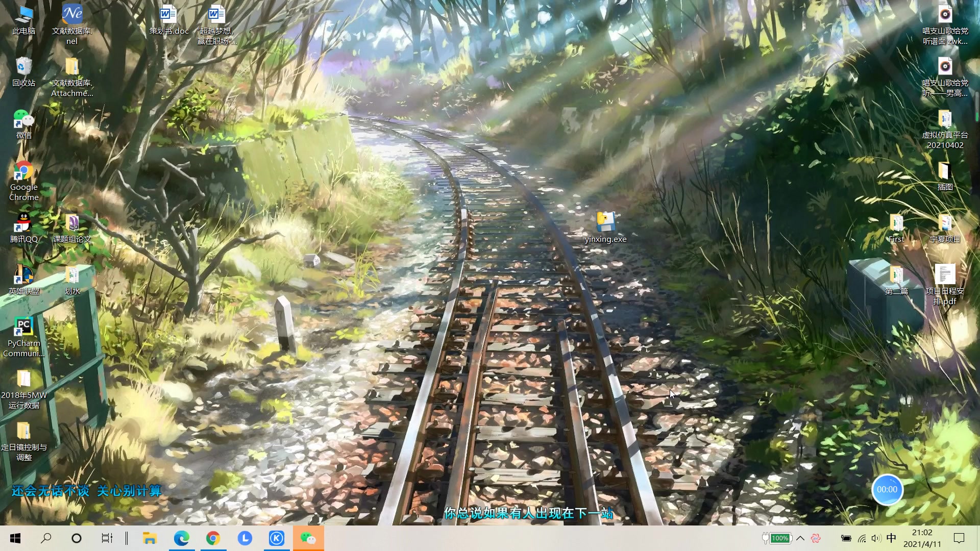This screenshot has width=980, height=551.
Task: Select the 文献数据库.Attachments folder
Action: tap(72, 77)
